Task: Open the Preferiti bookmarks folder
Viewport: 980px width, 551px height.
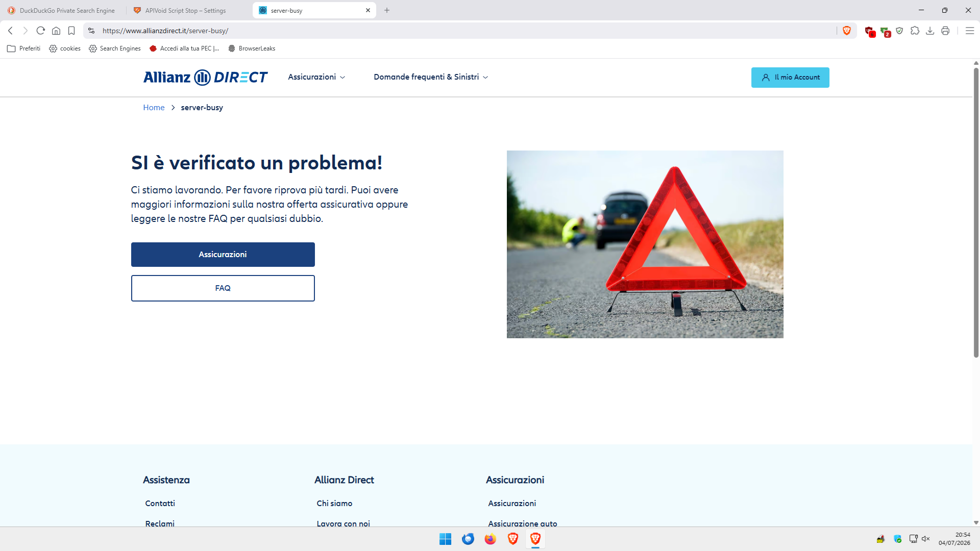Action: click(24, 48)
